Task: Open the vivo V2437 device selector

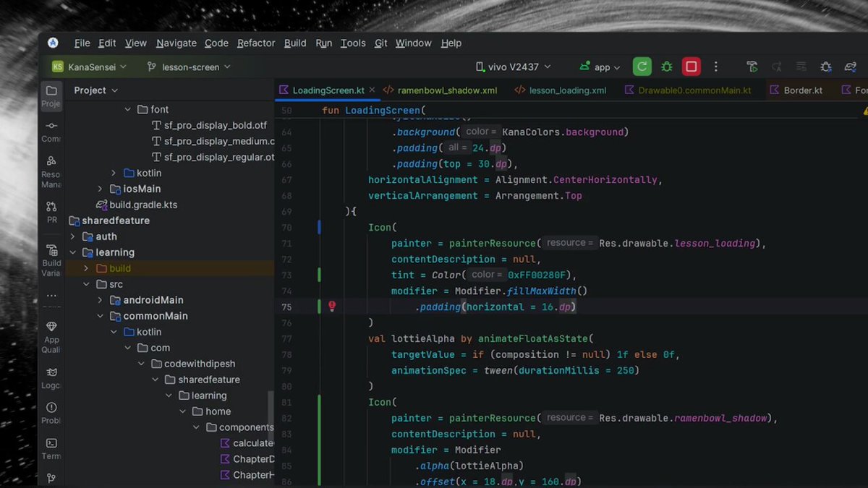Action: 513,67
